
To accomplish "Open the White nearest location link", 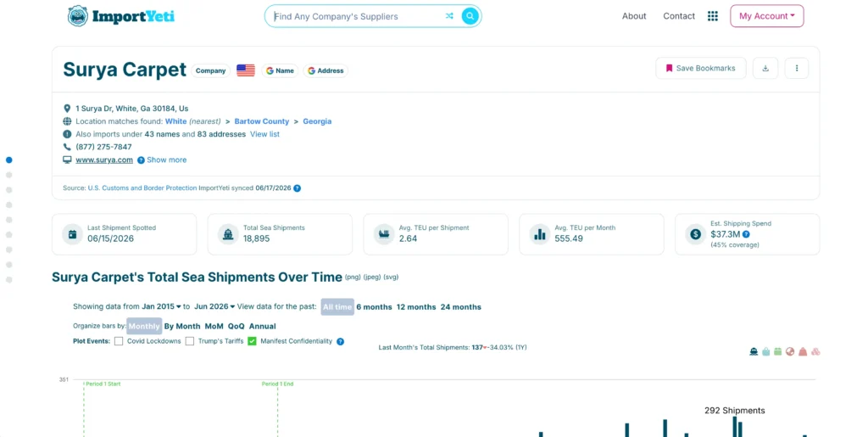I will (x=175, y=121).
